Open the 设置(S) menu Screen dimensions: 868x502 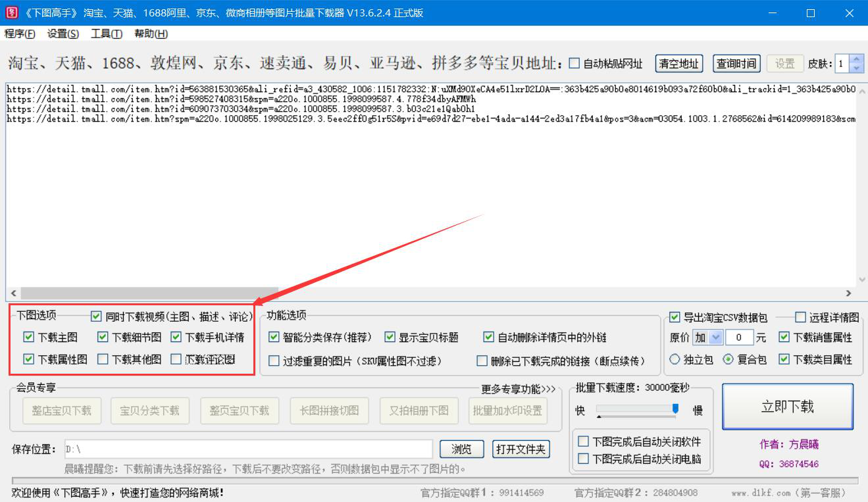[x=63, y=34]
